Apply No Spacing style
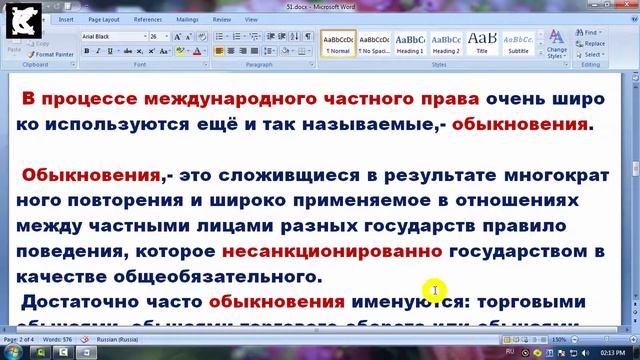The image size is (640, 360). tap(374, 43)
